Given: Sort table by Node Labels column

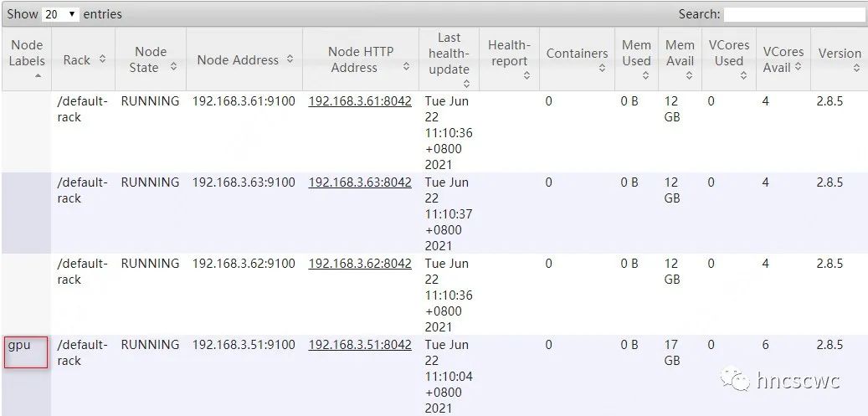Looking at the screenshot, I should [26, 59].
